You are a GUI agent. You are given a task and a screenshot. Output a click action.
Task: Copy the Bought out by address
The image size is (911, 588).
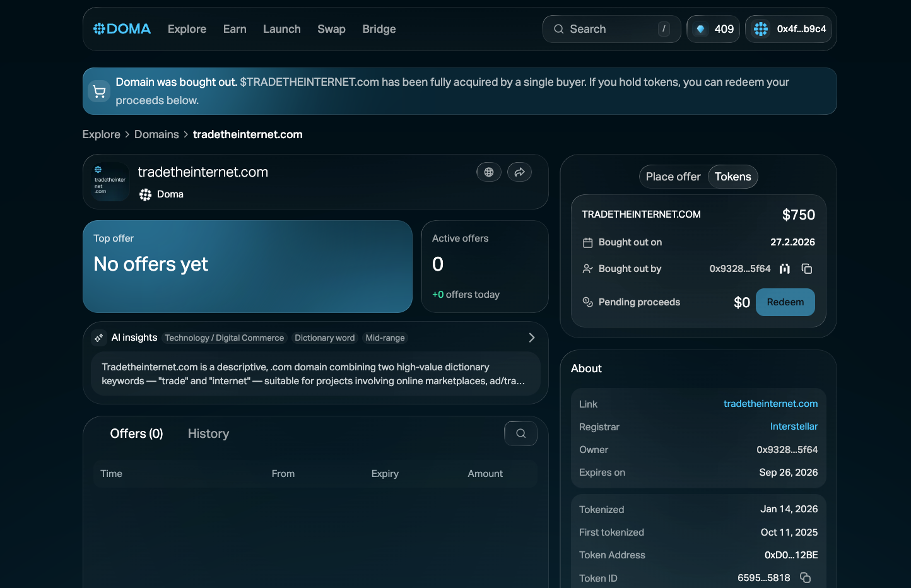pyautogui.click(x=806, y=269)
